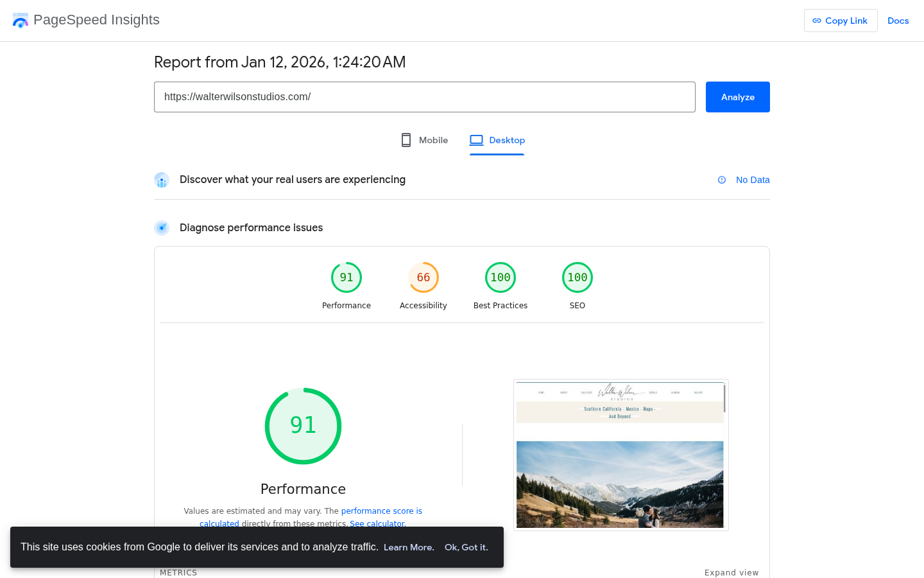This screenshot has height=578, width=924.
Task: Click the Best Practices score gauge
Action: pyautogui.click(x=500, y=277)
